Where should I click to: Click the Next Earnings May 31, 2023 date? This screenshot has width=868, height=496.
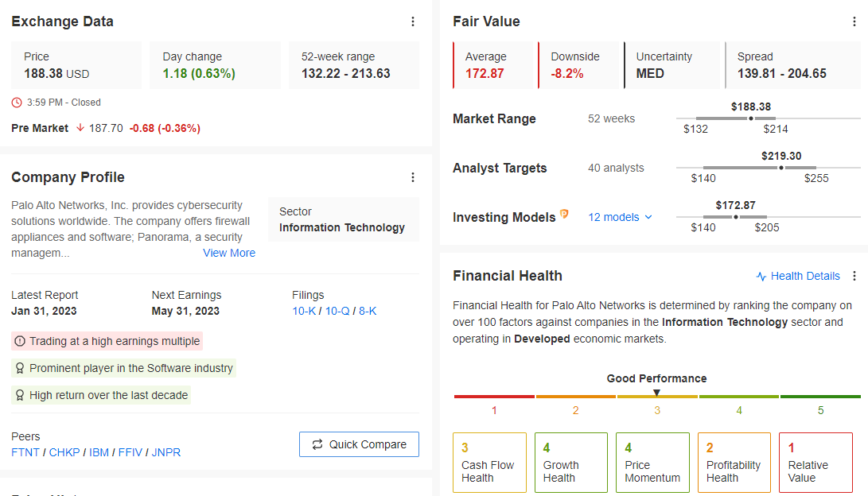tap(185, 311)
